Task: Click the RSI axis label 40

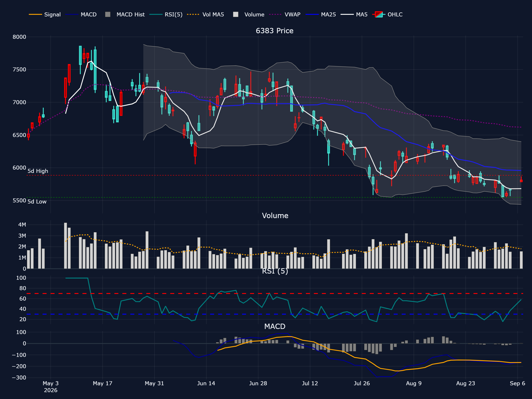Action: coord(23,309)
